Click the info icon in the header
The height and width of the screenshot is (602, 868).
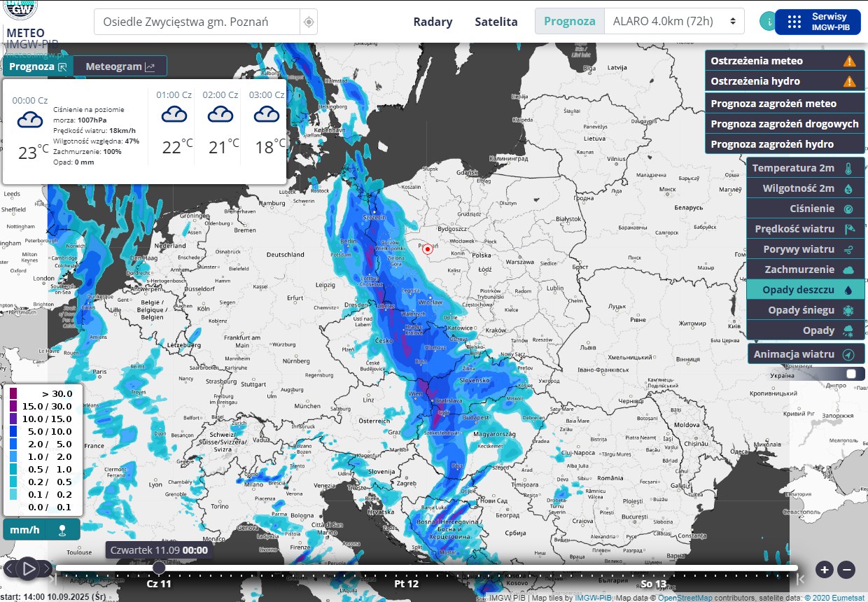pyautogui.click(x=769, y=21)
